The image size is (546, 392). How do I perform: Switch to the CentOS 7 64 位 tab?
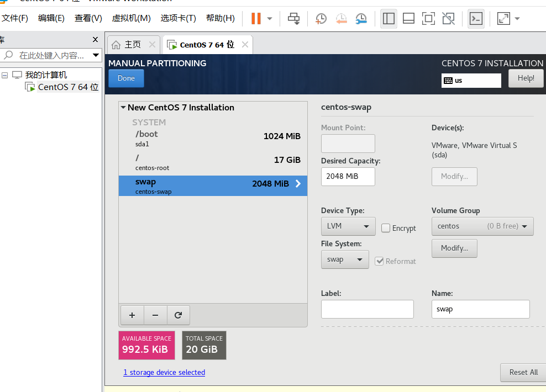(x=207, y=45)
